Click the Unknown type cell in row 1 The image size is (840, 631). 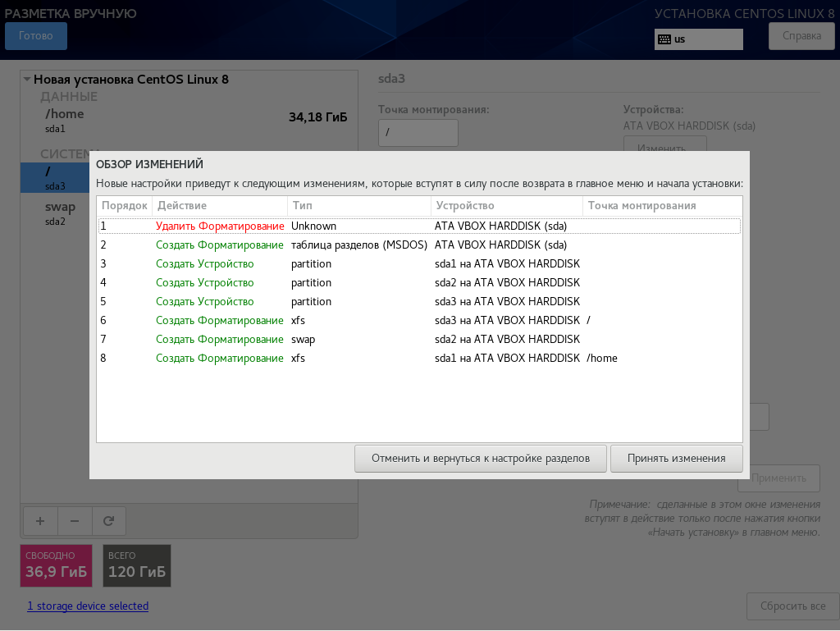click(313, 226)
